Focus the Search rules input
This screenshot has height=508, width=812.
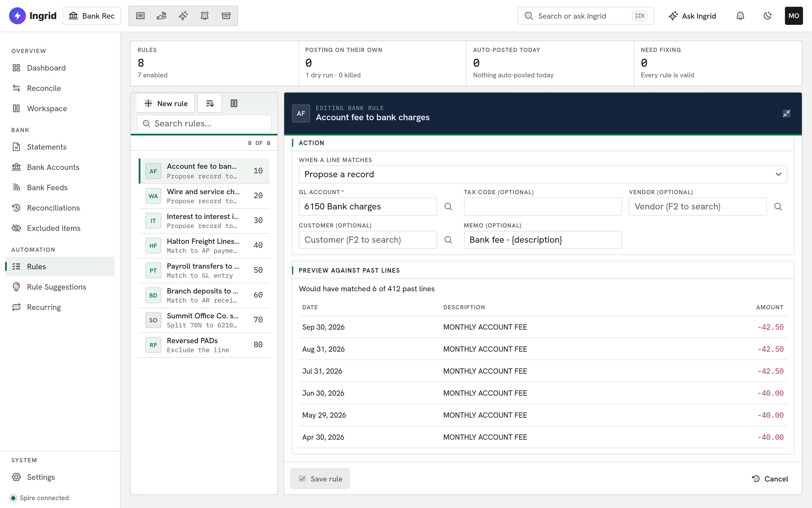coord(204,124)
